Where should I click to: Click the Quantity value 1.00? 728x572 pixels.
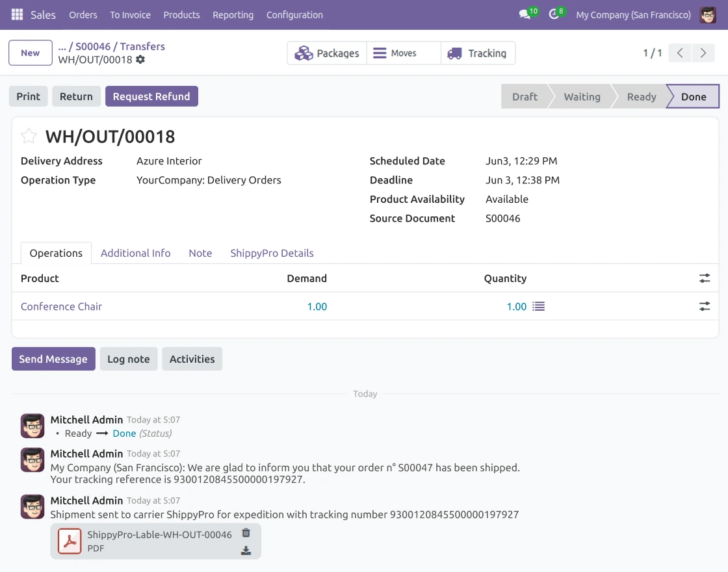click(517, 306)
